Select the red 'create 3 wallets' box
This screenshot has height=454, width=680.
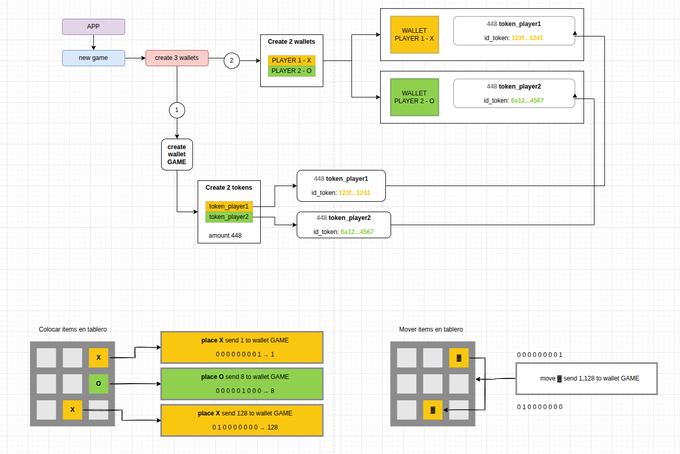[x=177, y=58]
